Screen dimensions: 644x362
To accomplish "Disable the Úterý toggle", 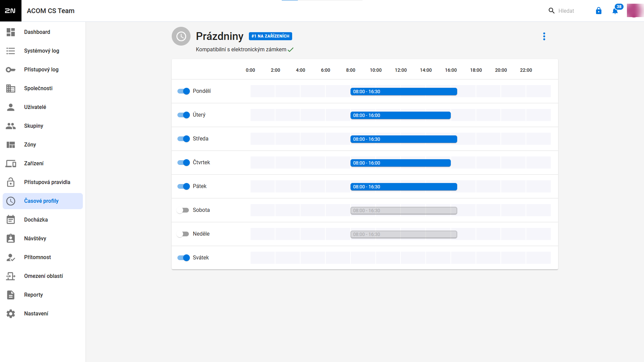I will 183,115.
